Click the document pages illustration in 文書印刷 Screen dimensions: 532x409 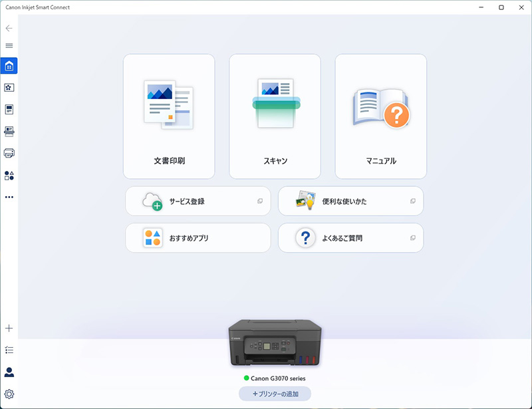(x=169, y=104)
